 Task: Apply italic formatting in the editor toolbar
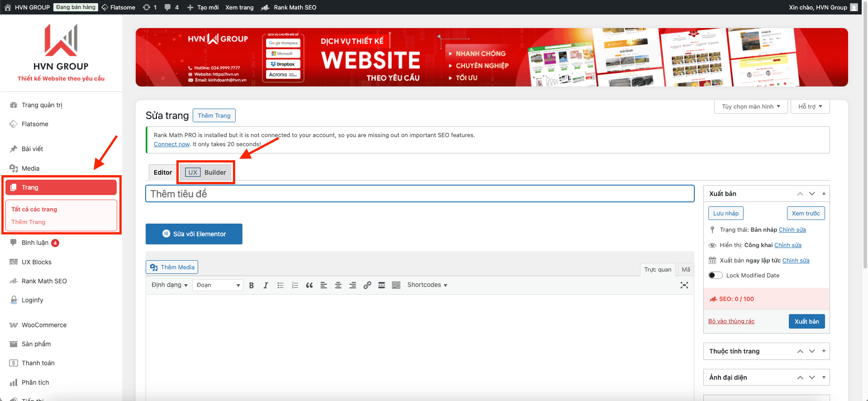click(x=266, y=285)
